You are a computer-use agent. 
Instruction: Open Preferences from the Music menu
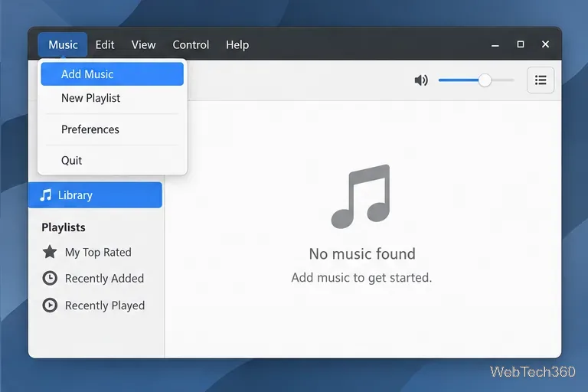pyautogui.click(x=112, y=129)
